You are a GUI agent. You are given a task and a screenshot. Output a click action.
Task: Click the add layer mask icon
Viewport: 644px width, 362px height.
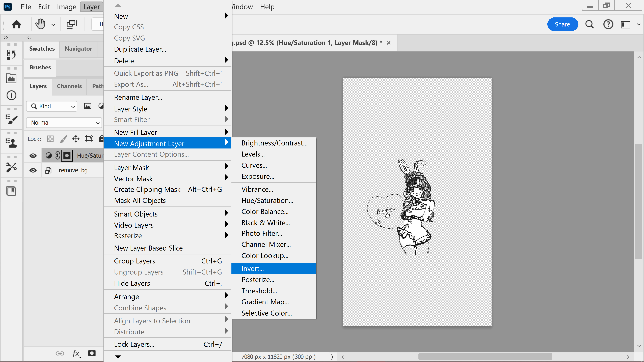[x=92, y=353]
